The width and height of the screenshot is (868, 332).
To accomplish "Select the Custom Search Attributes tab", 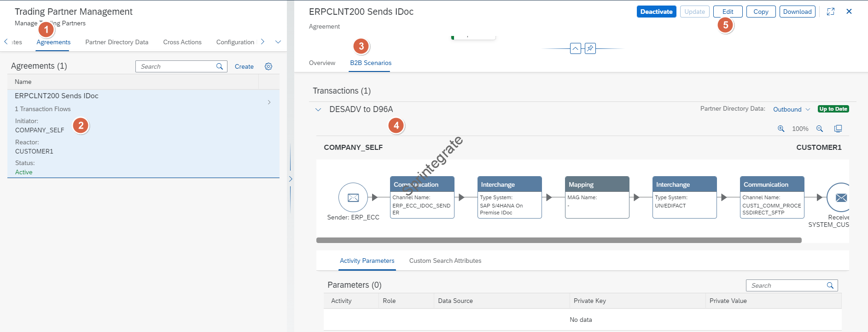I will [x=445, y=261].
